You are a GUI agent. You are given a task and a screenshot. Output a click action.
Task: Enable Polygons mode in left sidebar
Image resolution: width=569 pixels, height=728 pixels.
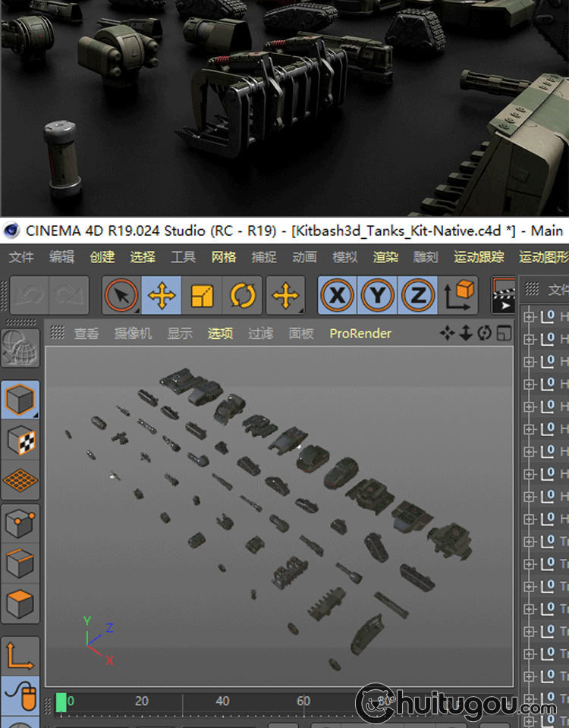click(x=20, y=604)
